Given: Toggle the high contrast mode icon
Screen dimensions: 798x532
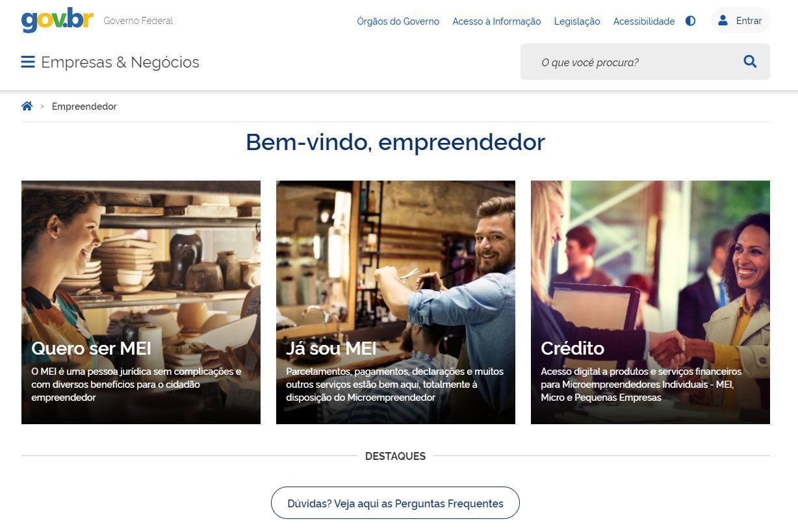Looking at the screenshot, I should (x=690, y=21).
